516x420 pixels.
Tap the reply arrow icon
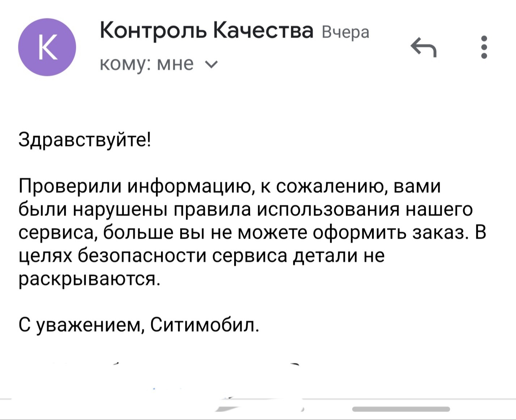click(x=424, y=47)
